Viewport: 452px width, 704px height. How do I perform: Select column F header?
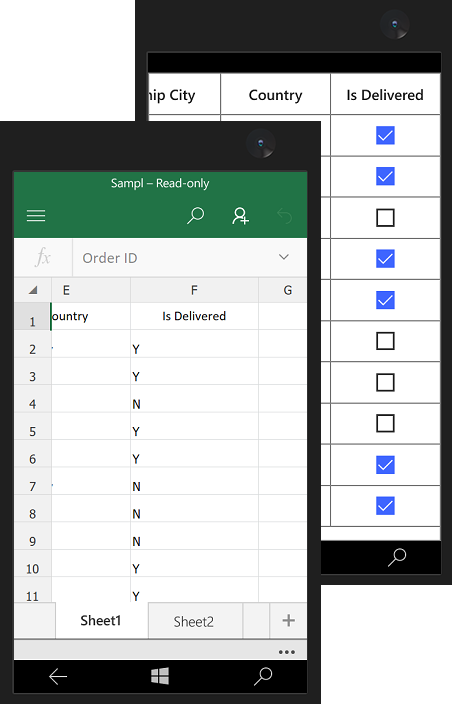point(194,290)
